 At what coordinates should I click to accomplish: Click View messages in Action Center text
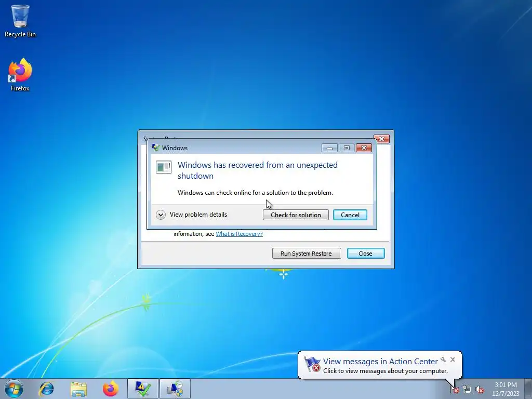380,362
